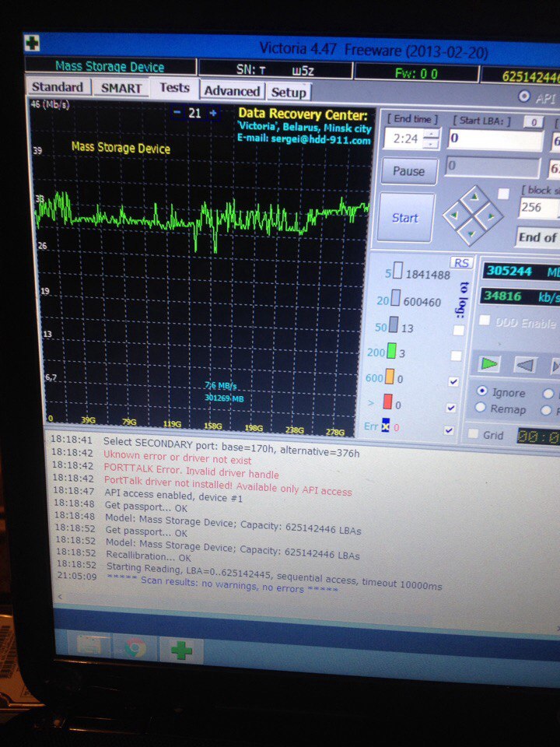This screenshot has width=560, height=747.
Task: Click the green 200 ms block swatch
Action: click(x=391, y=350)
